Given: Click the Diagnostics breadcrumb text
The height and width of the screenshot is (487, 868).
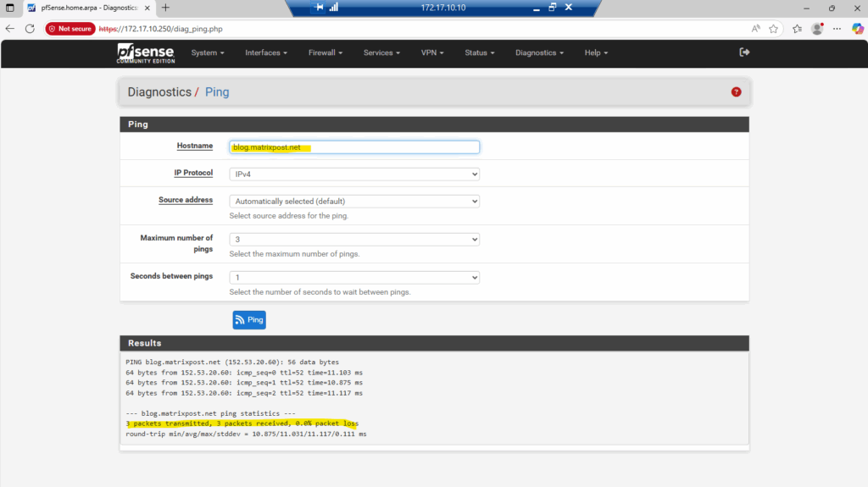Looking at the screenshot, I should [x=159, y=91].
